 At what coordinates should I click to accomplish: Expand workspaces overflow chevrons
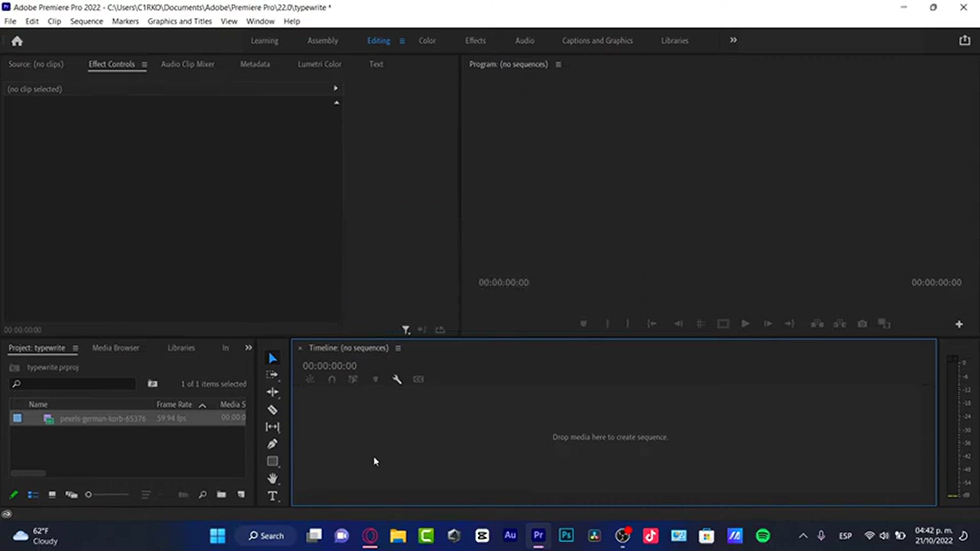coord(733,40)
